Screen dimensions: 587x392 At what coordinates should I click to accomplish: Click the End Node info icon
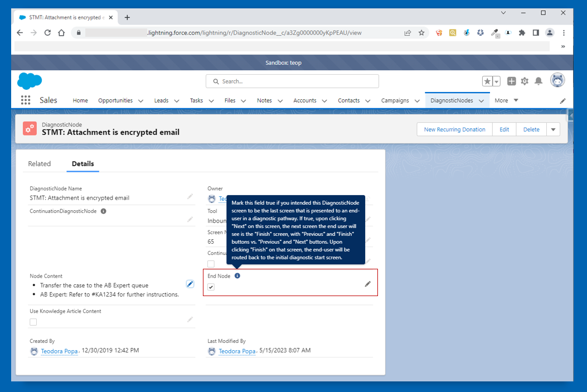(237, 275)
